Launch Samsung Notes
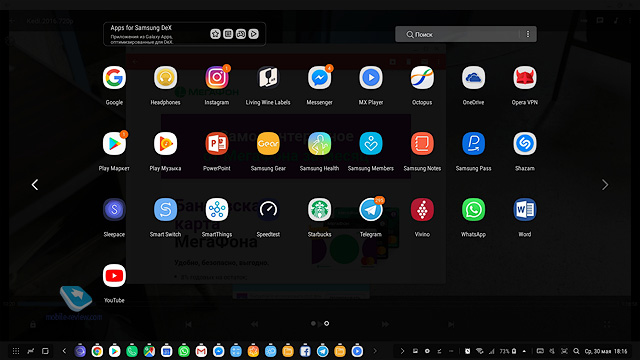This screenshot has height=360, width=640. tap(422, 144)
